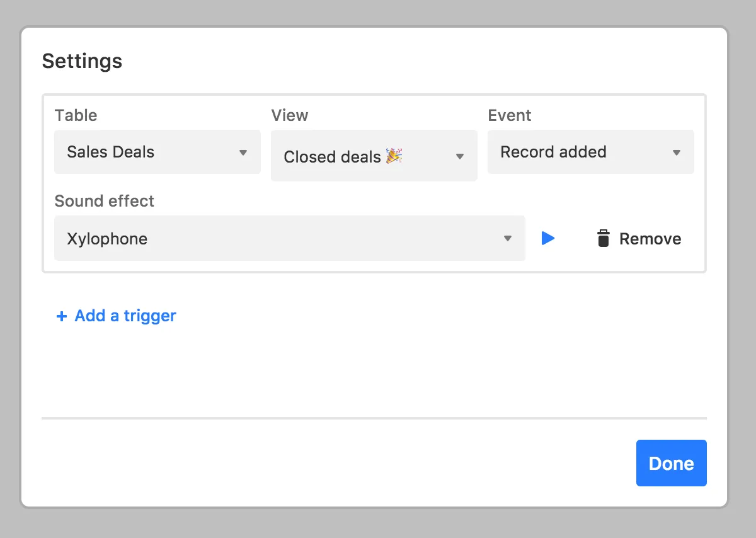Viewport: 756px width, 538px height.
Task: Play the Xylophone sound effect preview
Action: [x=548, y=238]
